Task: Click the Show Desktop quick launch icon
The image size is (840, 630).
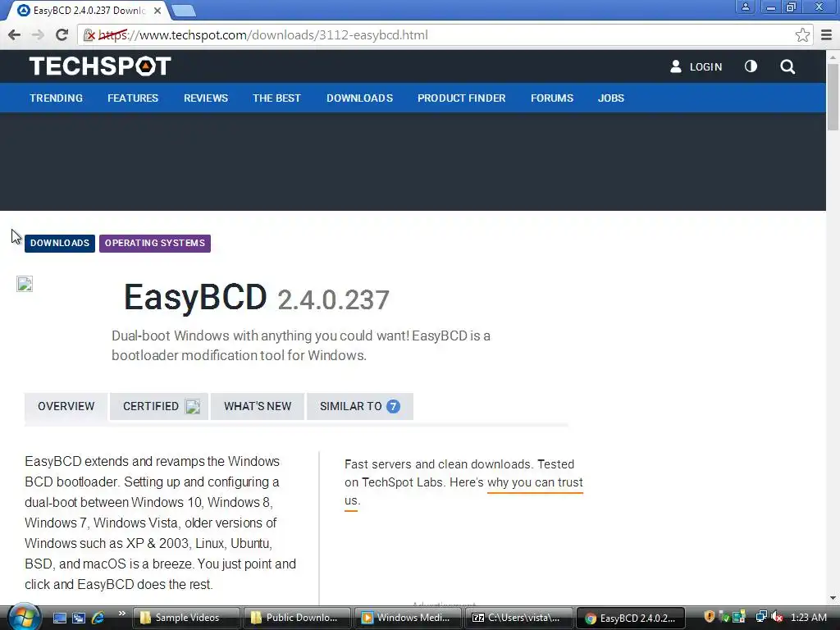Action: [60, 618]
